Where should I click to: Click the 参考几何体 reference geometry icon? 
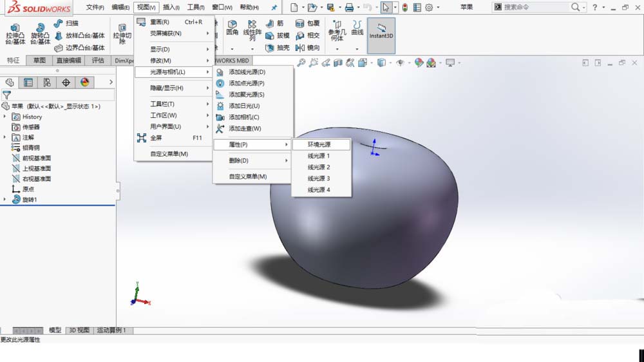(337, 24)
